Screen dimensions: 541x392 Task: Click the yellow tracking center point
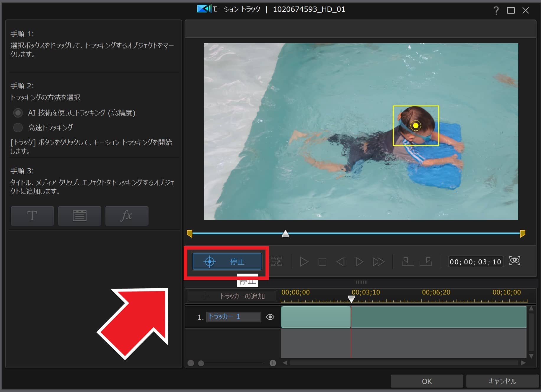click(x=416, y=126)
